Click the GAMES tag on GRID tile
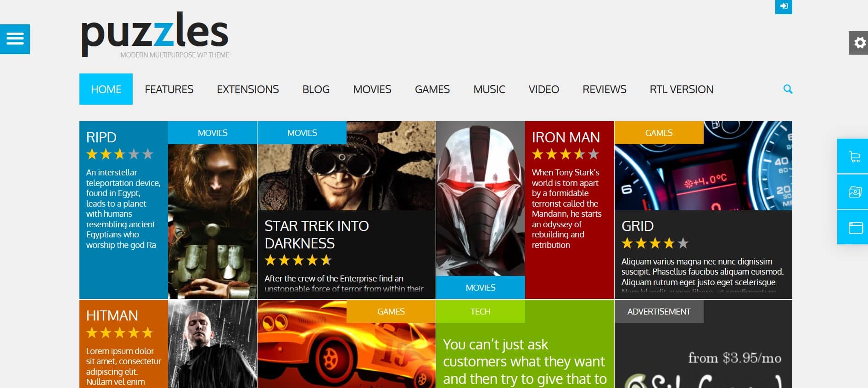Screen dimensions: 868x388 pos(659,133)
